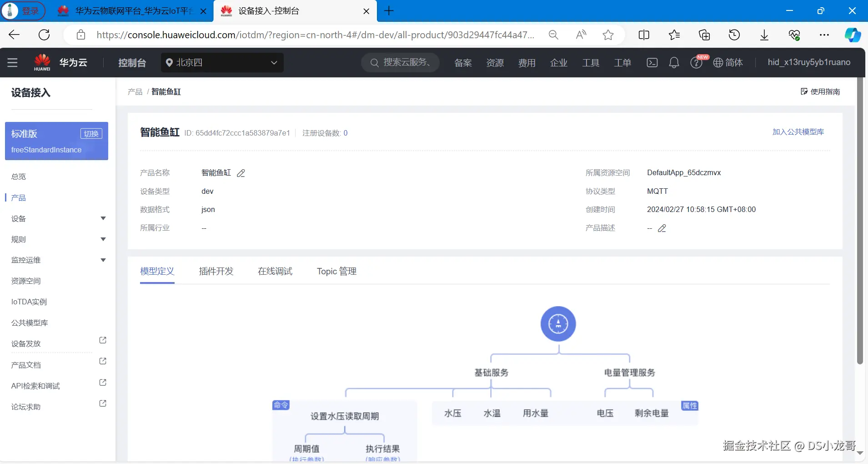Screen dimensions: 868x464
Task: Click 切换 to switch instance edition
Action: (91, 134)
